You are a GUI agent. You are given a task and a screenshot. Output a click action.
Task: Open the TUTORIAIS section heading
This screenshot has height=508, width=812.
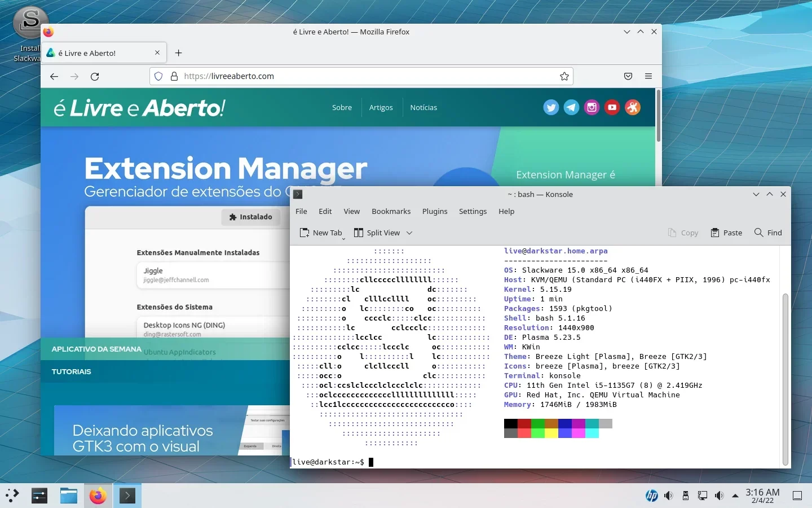point(72,371)
